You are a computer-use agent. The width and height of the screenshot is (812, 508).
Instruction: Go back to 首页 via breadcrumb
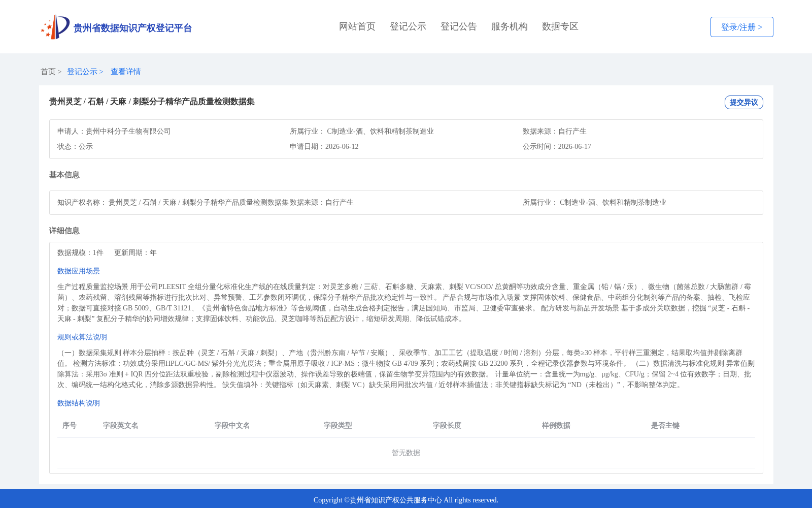click(x=48, y=72)
